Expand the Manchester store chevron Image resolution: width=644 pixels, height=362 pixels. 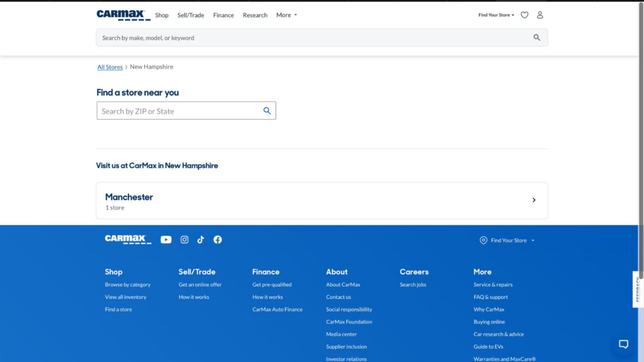point(534,200)
